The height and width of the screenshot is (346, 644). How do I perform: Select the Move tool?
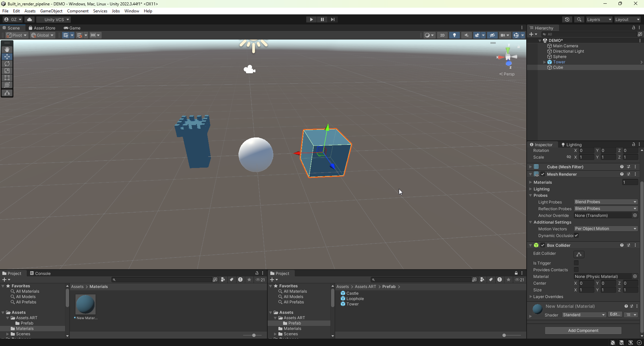(x=7, y=57)
